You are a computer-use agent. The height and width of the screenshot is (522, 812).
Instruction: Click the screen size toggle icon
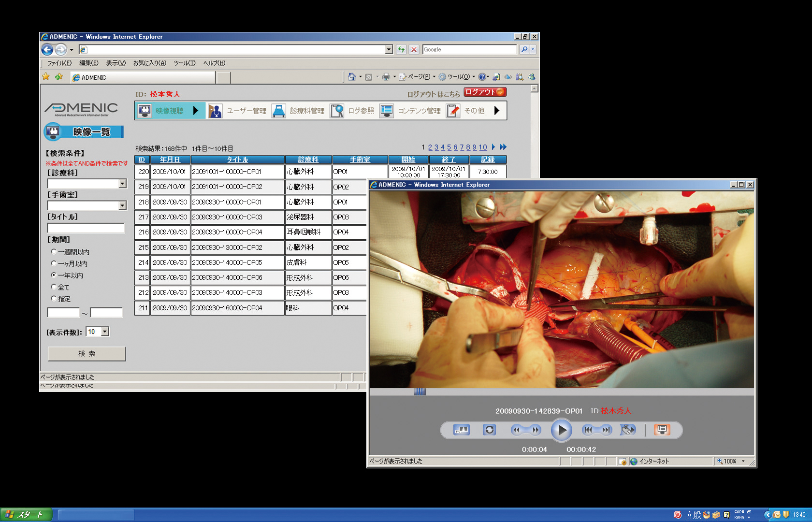pyautogui.click(x=461, y=430)
